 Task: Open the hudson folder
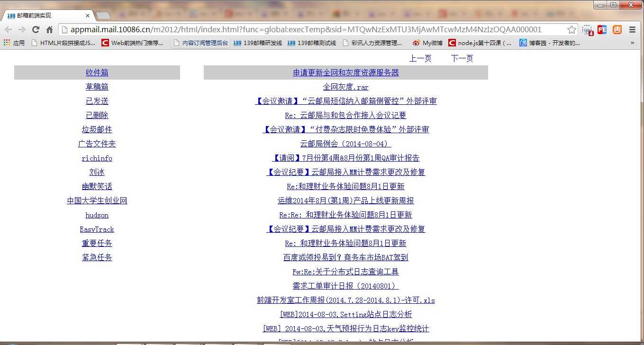pos(97,215)
